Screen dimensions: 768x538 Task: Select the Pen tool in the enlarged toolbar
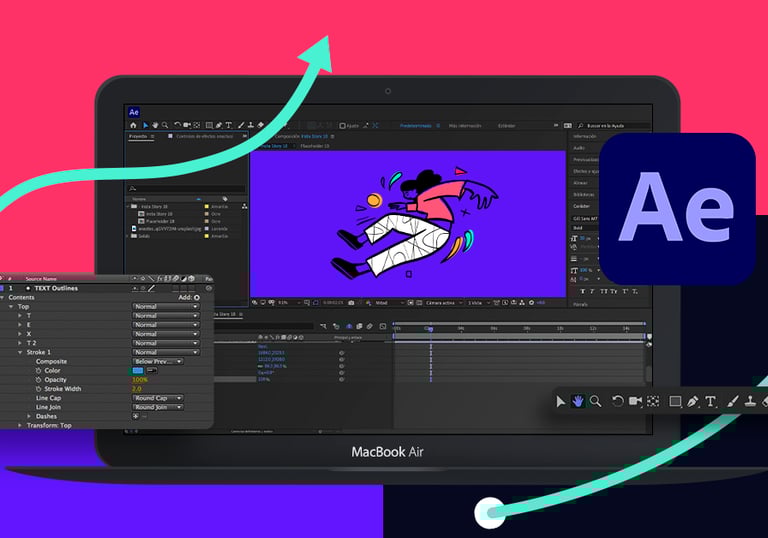coord(692,402)
